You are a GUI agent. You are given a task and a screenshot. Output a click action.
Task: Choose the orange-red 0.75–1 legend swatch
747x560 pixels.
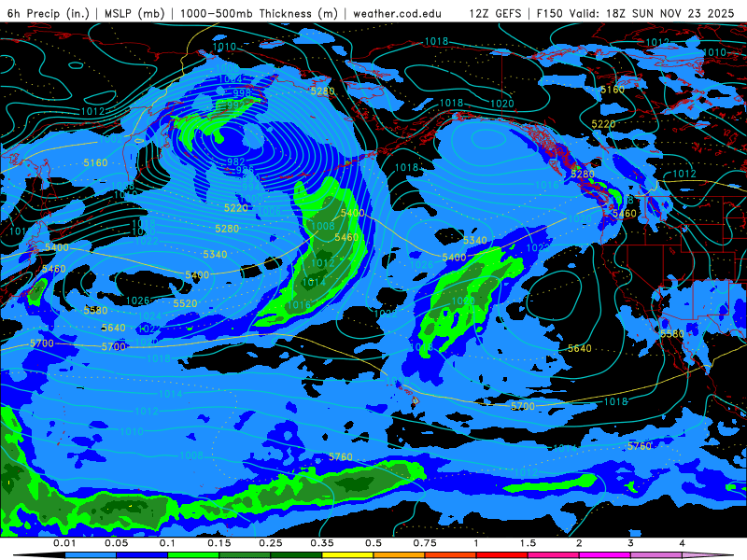click(x=451, y=555)
